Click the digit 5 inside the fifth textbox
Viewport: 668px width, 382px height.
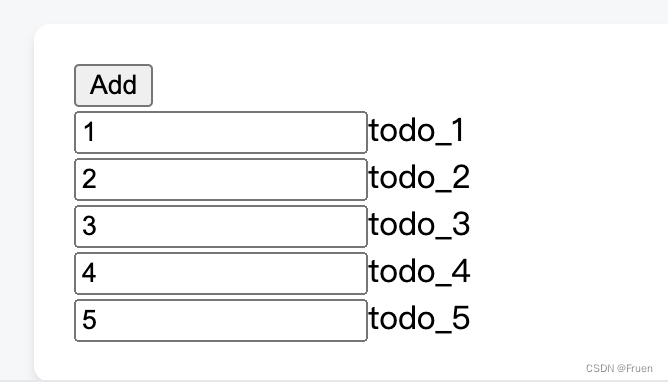point(89,320)
